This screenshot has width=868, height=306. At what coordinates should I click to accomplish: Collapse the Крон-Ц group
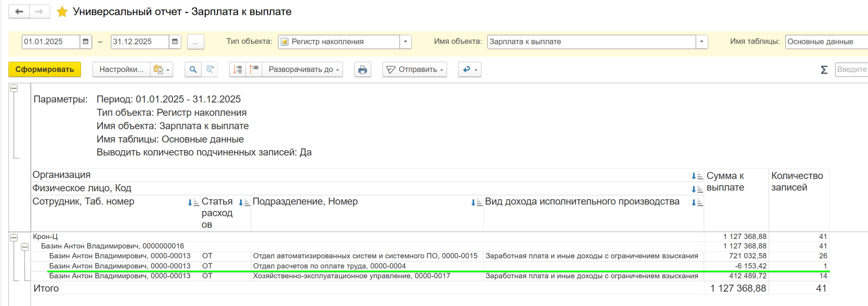[14, 237]
